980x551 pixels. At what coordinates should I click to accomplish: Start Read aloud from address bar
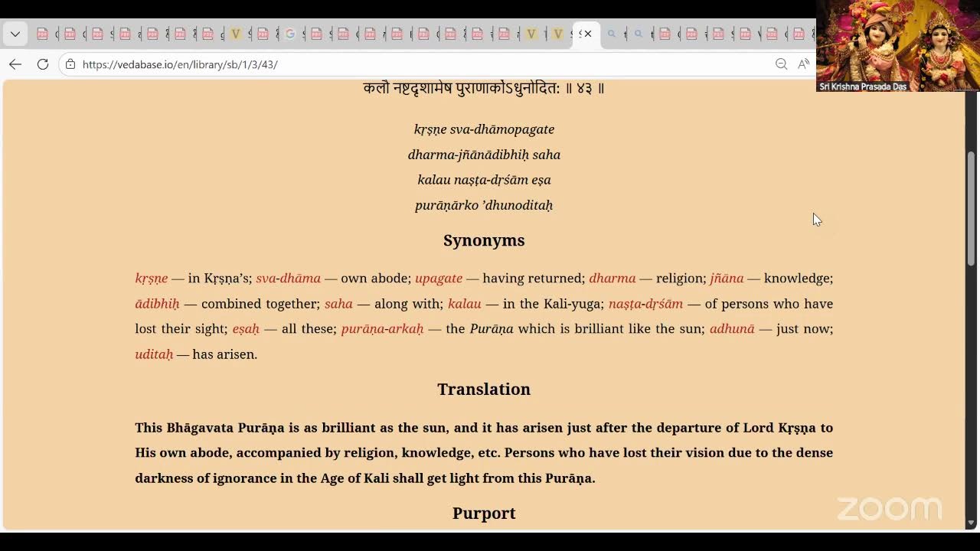[803, 64]
